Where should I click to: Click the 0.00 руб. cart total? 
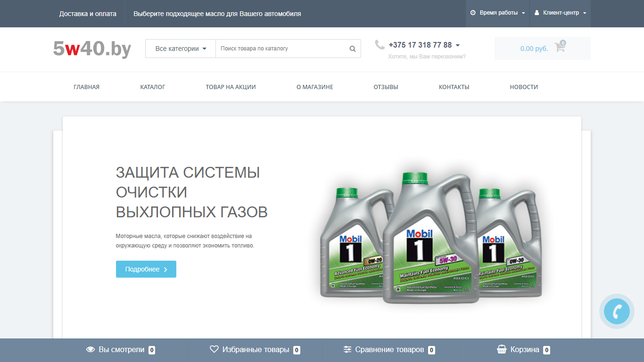(534, 49)
